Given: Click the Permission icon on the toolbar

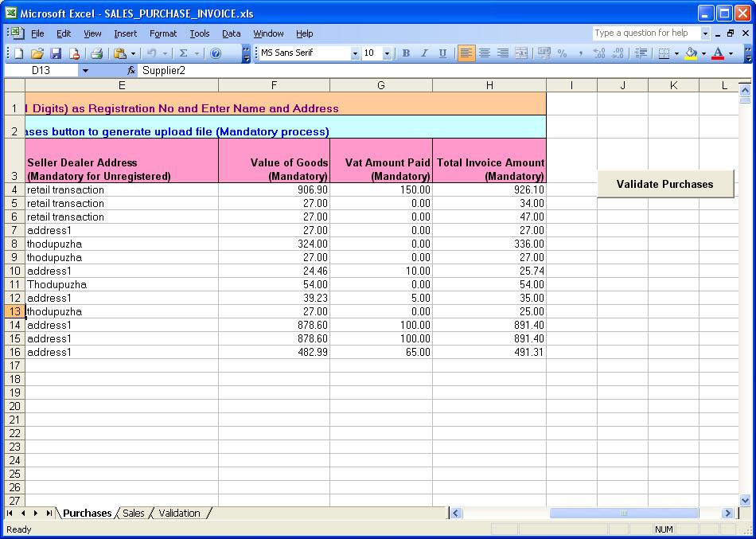Looking at the screenshot, I should (74, 53).
